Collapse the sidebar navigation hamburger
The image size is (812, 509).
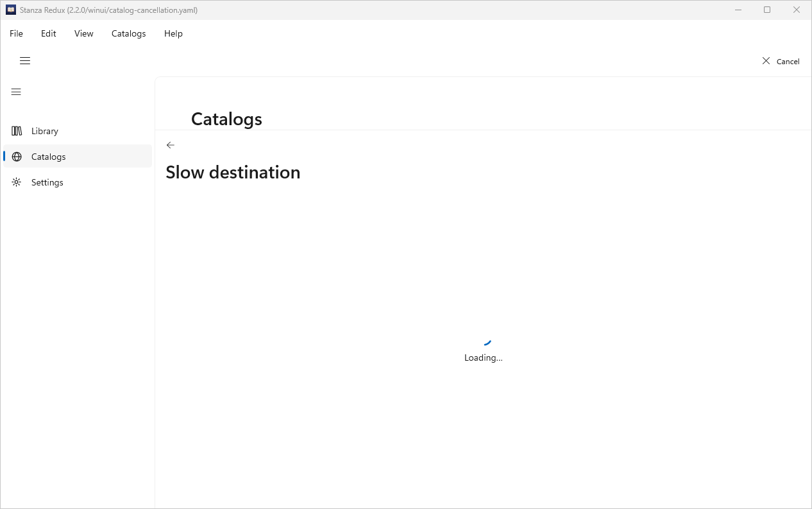[x=17, y=92]
